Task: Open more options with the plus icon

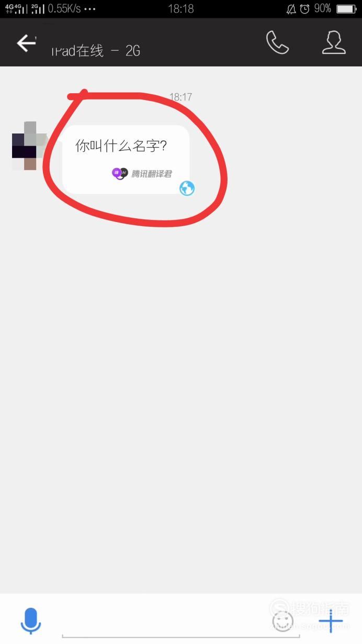Action: coord(331,621)
